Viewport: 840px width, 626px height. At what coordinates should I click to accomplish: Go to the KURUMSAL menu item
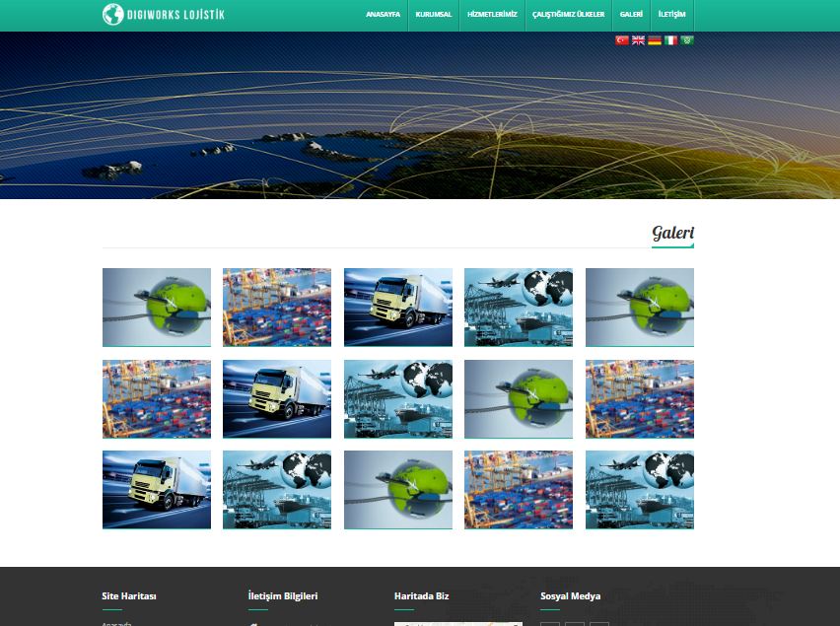tap(434, 15)
